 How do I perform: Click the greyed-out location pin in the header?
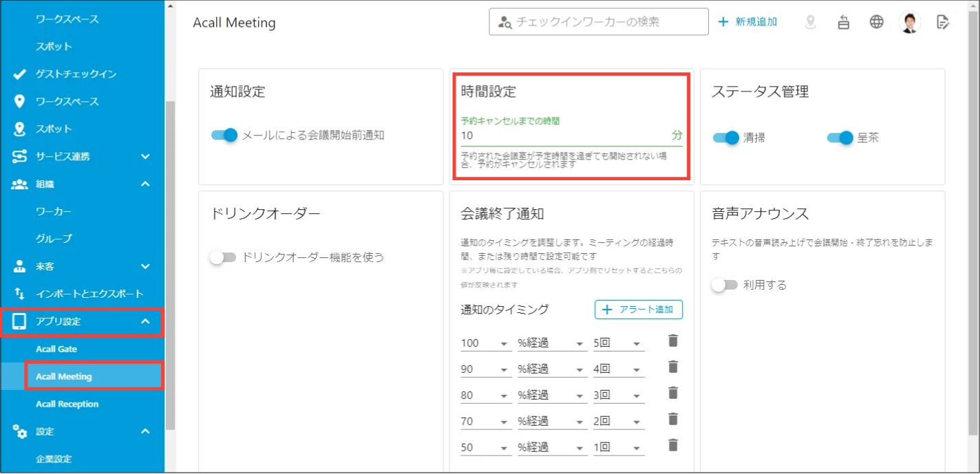[x=810, y=22]
